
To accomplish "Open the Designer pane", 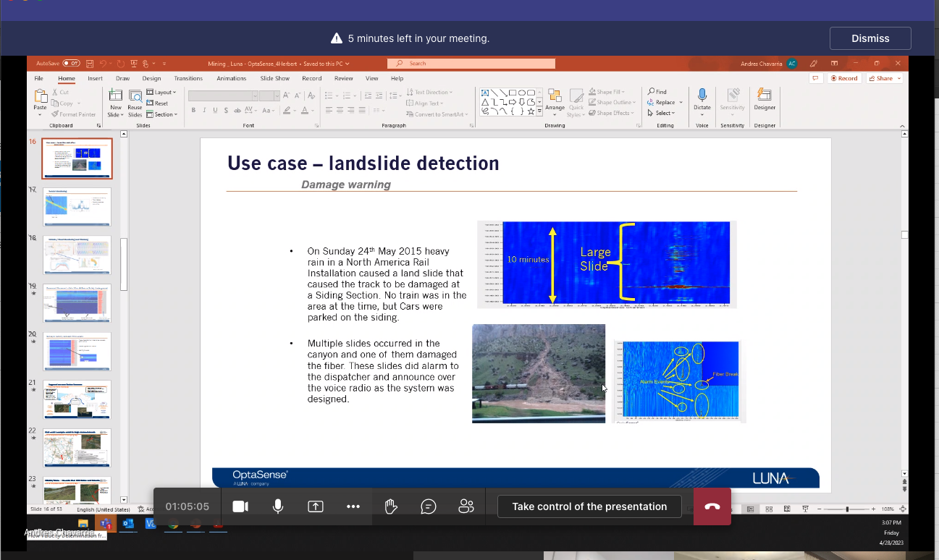I will pyautogui.click(x=765, y=100).
